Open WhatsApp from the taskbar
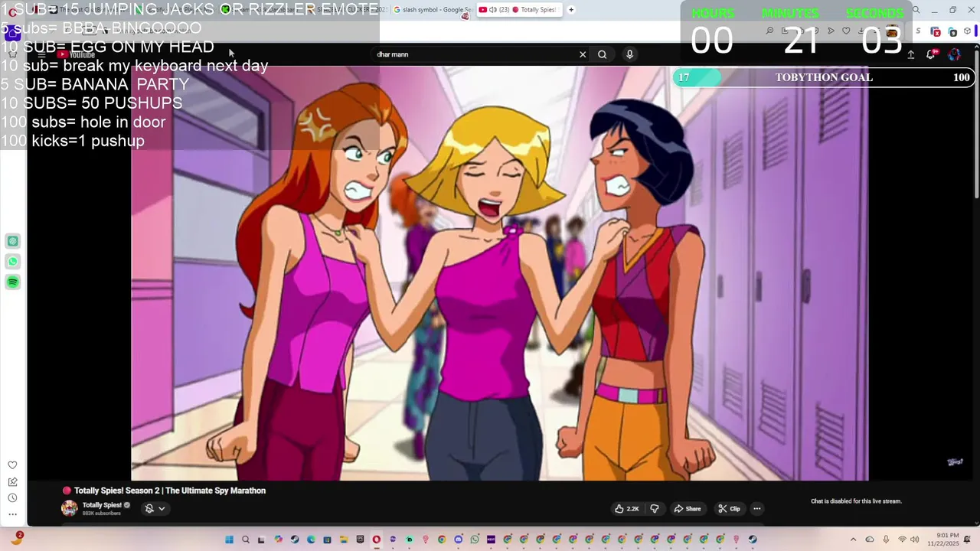980x551 pixels. pos(475,540)
